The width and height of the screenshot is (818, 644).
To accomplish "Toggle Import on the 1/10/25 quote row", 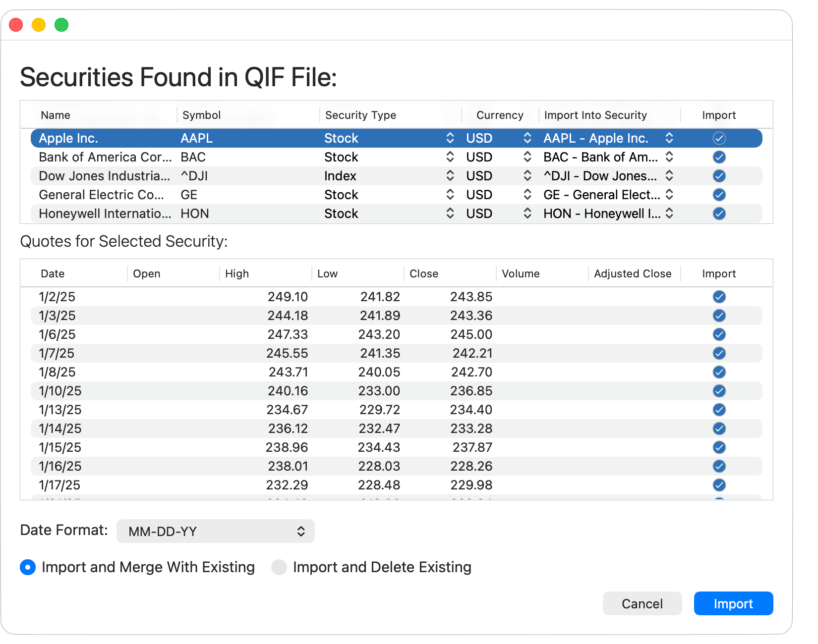I will click(719, 391).
